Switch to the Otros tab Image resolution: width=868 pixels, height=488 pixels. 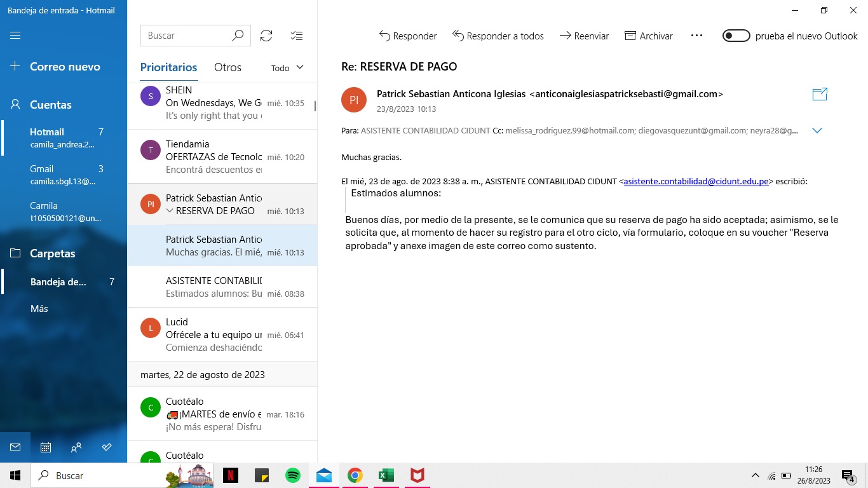(x=227, y=67)
